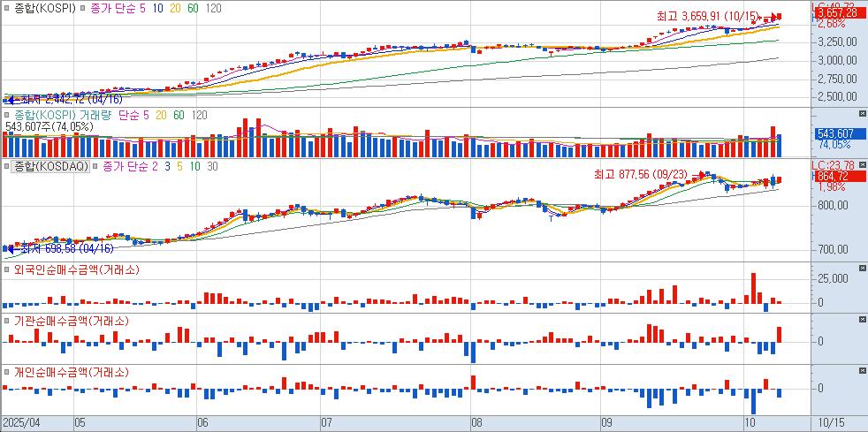
Task: Close the 외국인순매수금액 panel
Action: (x=862, y=269)
